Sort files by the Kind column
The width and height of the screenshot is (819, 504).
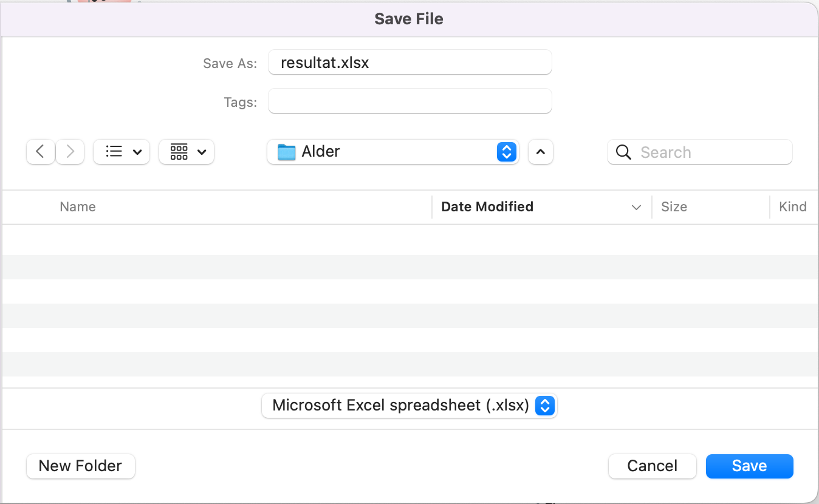click(792, 207)
